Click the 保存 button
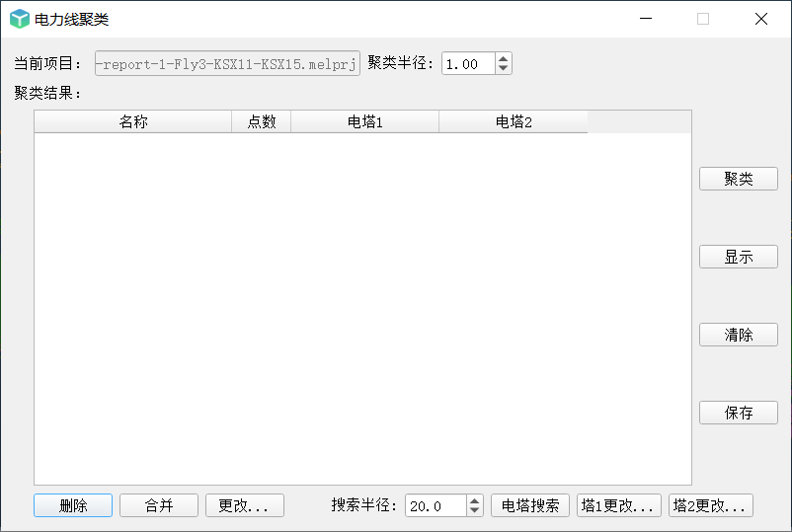This screenshot has width=792, height=532. click(x=738, y=413)
